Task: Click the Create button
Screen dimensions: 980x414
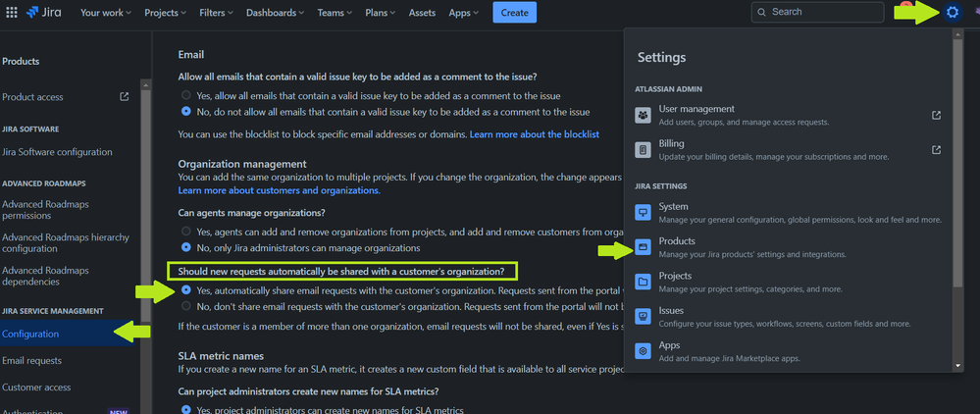Action: click(514, 13)
